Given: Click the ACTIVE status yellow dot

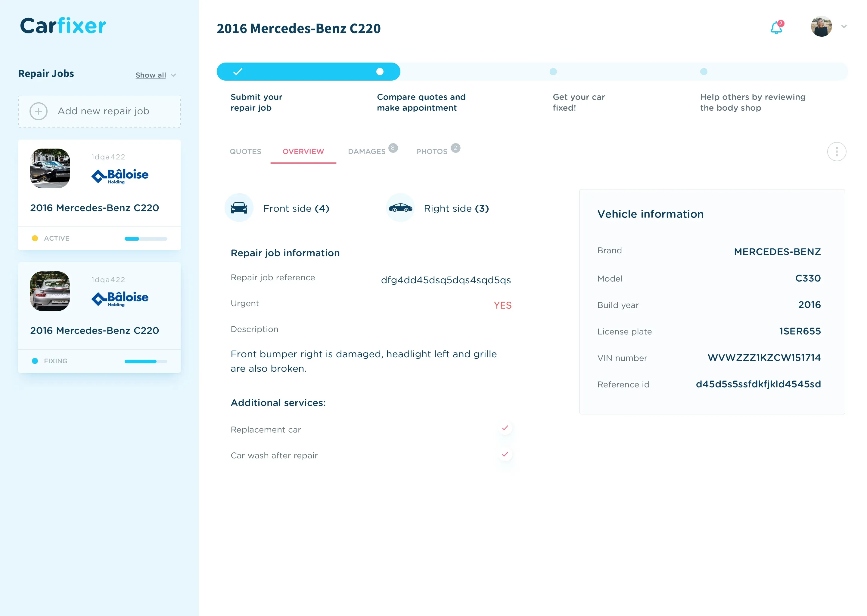Looking at the screenshot, I should tap(35, 238).
